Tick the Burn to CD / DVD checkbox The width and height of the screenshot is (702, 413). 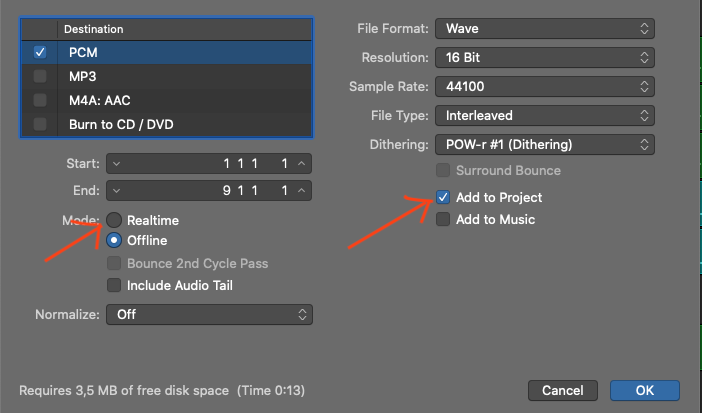[x=40, y=124]
